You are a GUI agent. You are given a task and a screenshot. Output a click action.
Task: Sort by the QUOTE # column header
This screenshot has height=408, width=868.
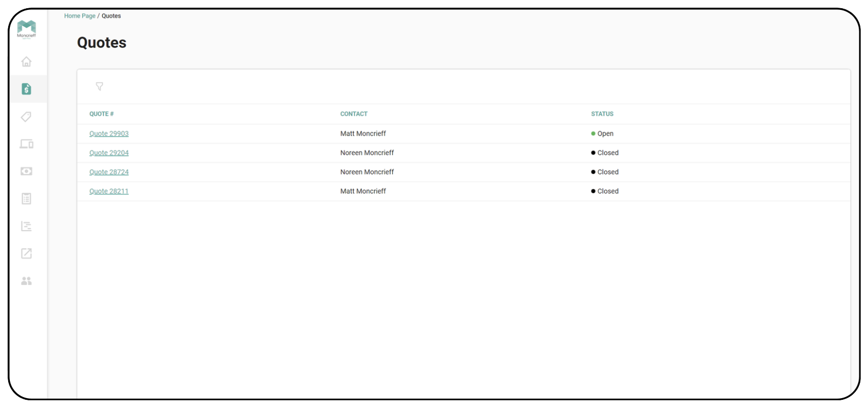click(x=102, y=114)
